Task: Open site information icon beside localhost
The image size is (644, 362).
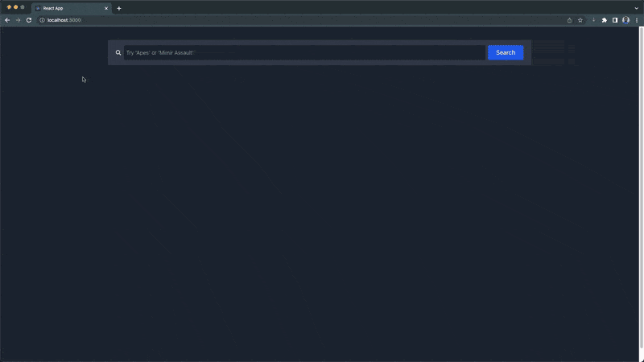Action: pyautogui.click(x=42, y=20)
